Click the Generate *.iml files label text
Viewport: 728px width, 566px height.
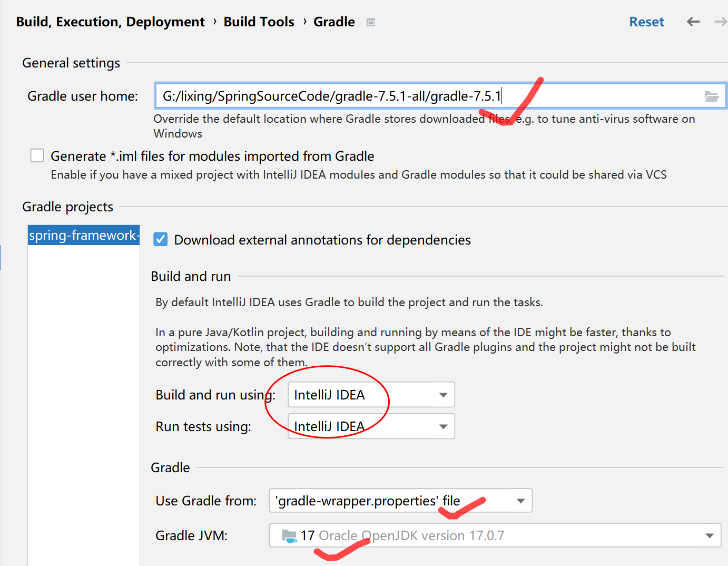pos(212,156)
